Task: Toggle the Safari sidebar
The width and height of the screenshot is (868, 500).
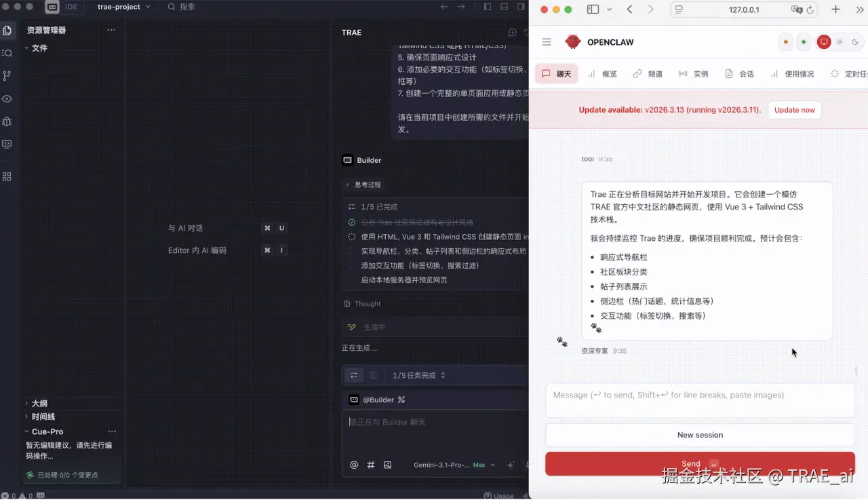Action: (593, 9)
